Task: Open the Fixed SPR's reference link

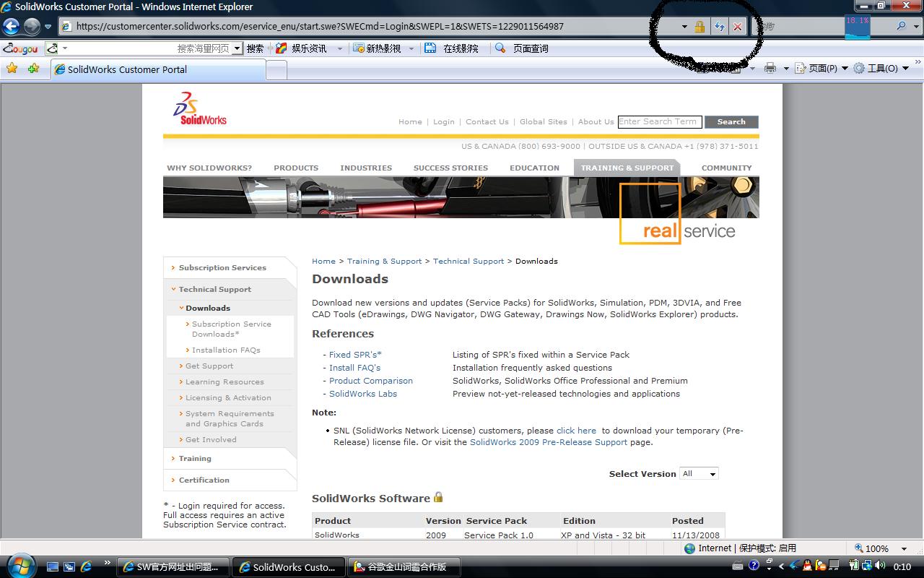Action: pos(355,355)
